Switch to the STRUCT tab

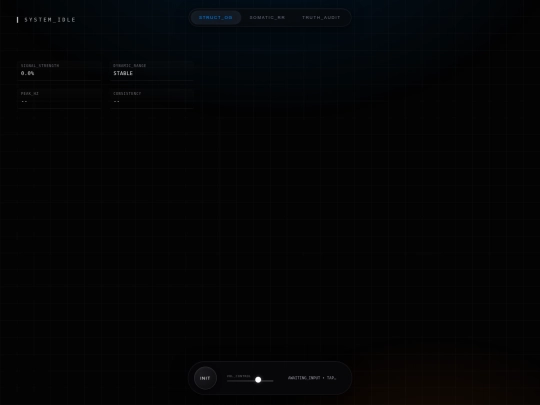(216, 18)
